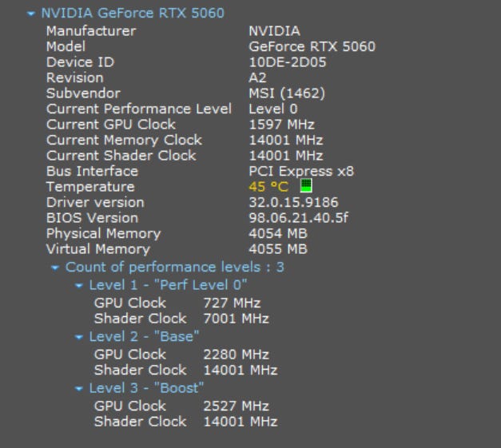Click the green temperature indicator icon

point(305,185)
